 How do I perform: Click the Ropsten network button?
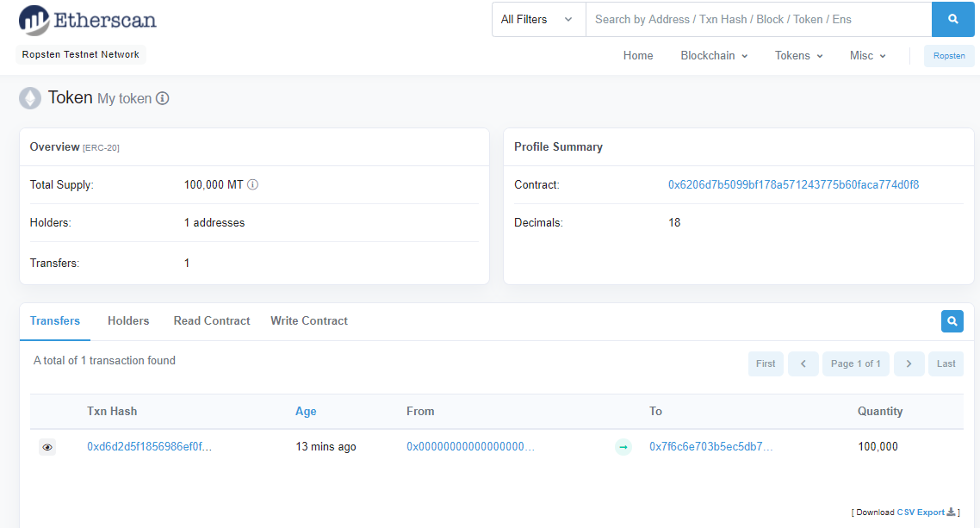pyautogui.click(x=949, y=56)
